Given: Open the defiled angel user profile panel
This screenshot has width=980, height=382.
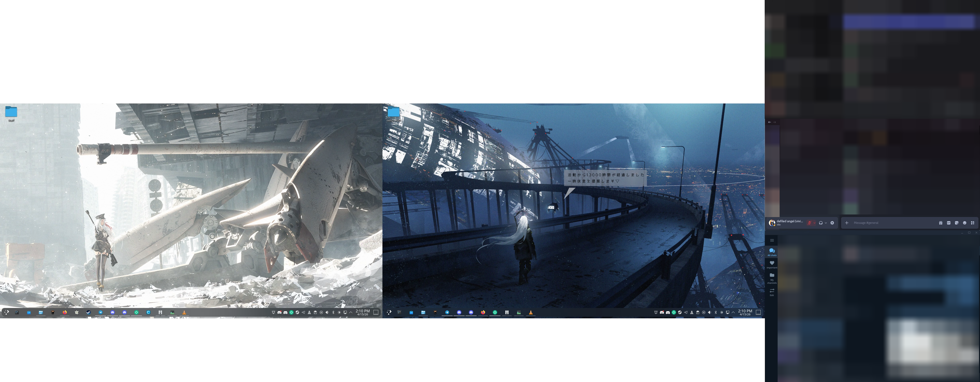Looking at the screenshot, I should point(786,223).
